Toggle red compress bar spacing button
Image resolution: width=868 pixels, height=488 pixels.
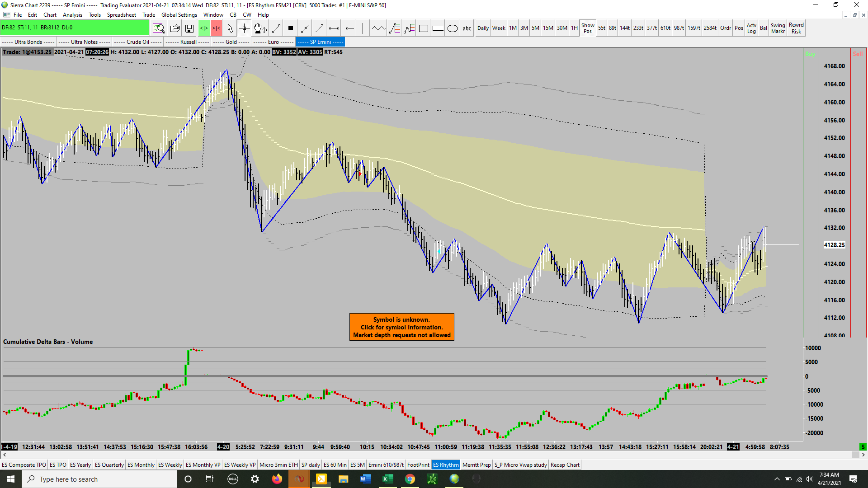coord(217,28)
